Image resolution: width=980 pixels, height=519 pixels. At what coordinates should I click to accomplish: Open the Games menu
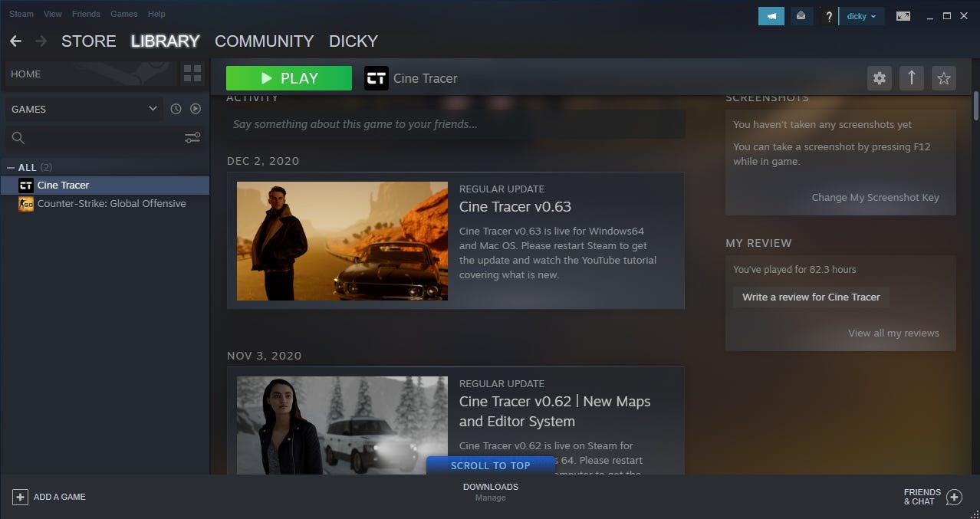[124, 14]
